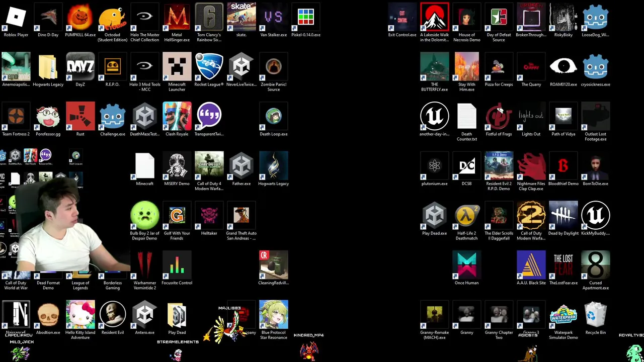Viewport: 644px width, 362px height.
Task: Select the Father.exe Unity icon
Action: (242, 165)
